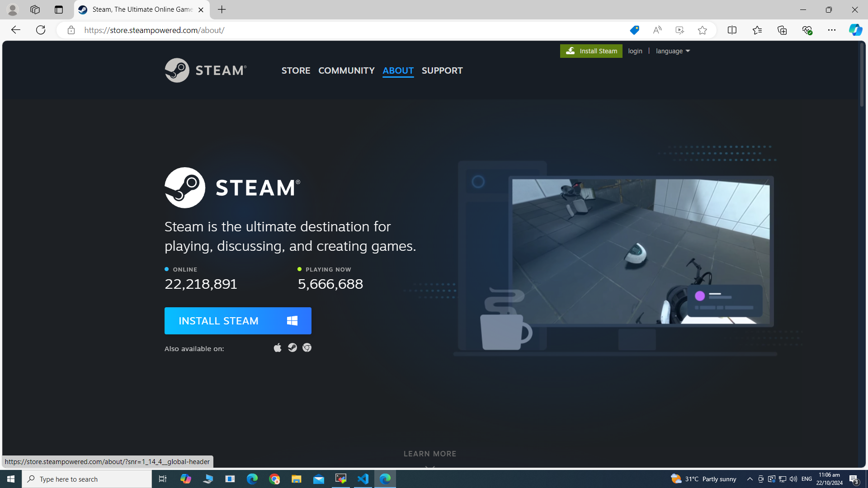The image size is (868, 488).
Task: Open Edge Settings and more menu
Action: tap(832, 30)
